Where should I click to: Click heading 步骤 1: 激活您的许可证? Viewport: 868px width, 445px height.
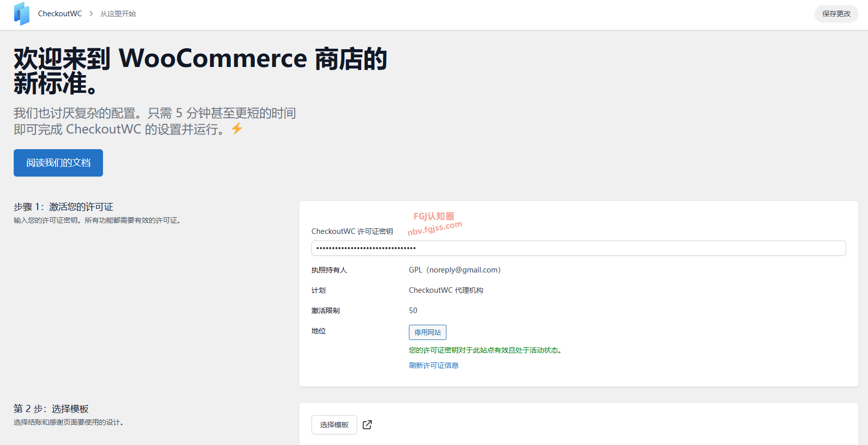pyautogui.click(x=63, y=207)
